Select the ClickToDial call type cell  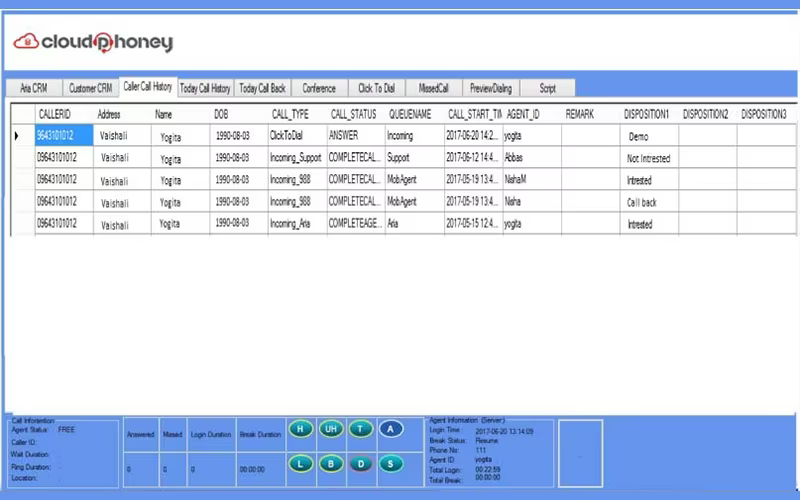pyautogui.click(x=297, y=135)
